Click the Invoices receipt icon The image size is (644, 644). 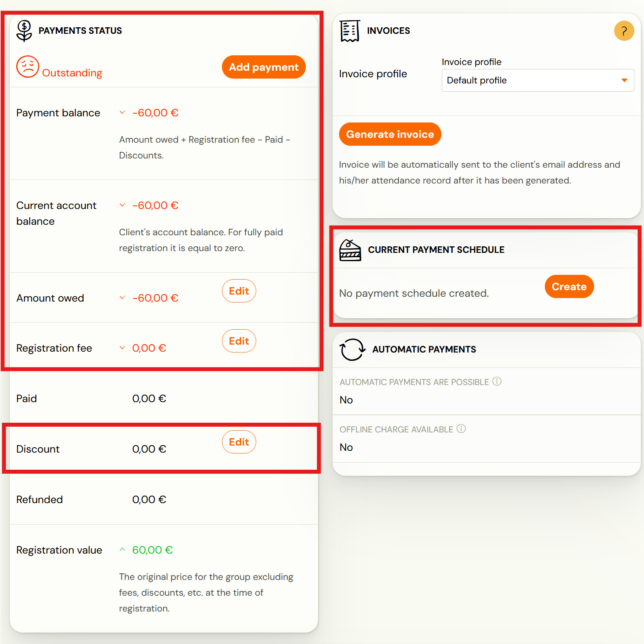coord(350,31)
